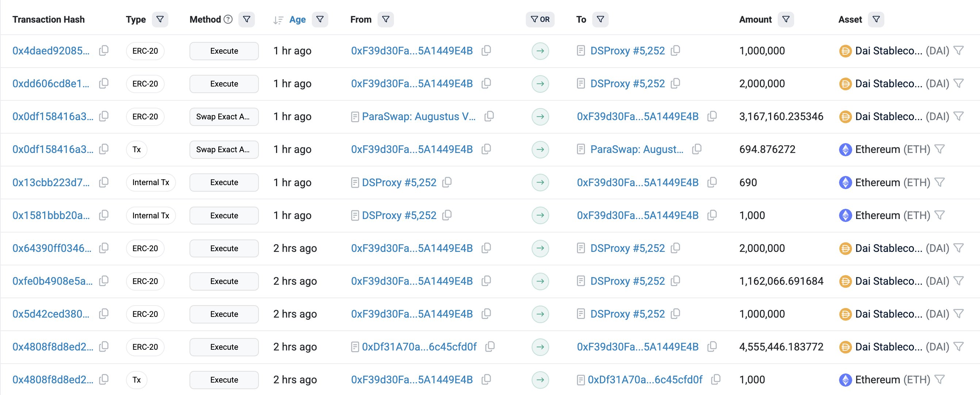Open the From column filter
The height and width of the screenshot is (395, 980).
point(386,19)
